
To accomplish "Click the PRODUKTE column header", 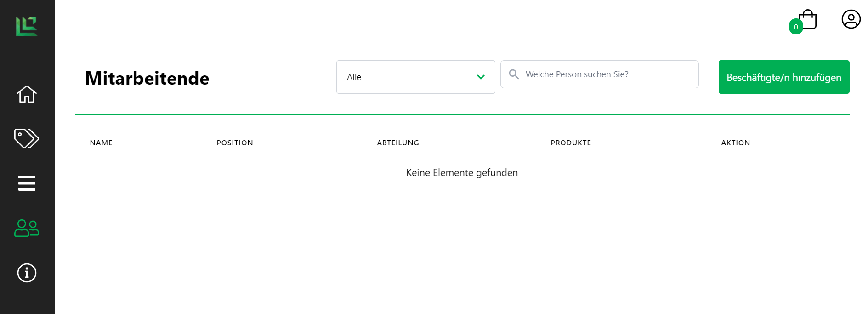I will (571, 143).
